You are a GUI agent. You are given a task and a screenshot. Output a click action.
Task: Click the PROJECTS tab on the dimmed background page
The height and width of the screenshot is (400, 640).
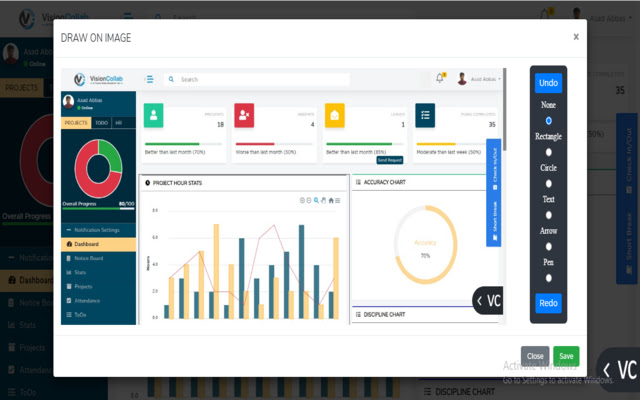(22, 88)
